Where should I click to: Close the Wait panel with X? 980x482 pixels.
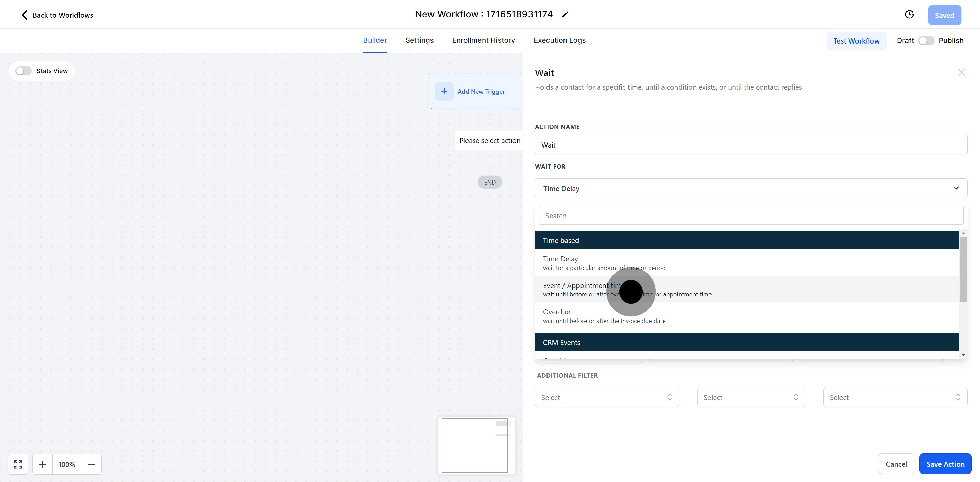click(961, 72)
